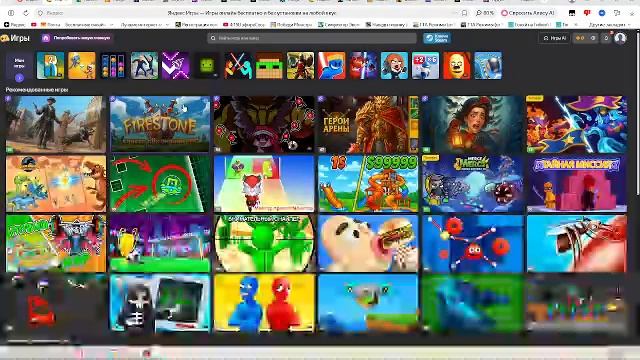Open the red-haired runner on track tile
Screen dimensions: 640x360
tap(264, 184)
